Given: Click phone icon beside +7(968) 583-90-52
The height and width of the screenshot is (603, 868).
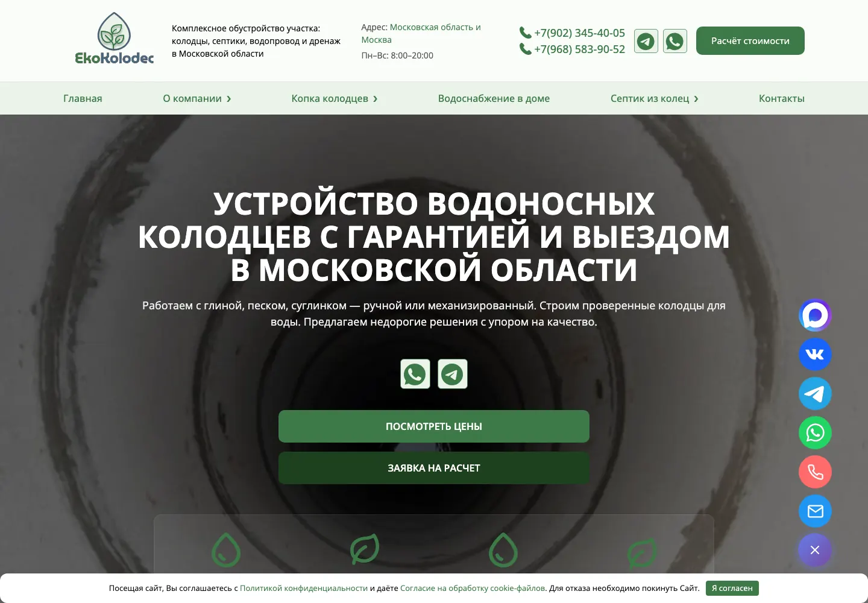Looking at the screenshot, I should (526, 49).
